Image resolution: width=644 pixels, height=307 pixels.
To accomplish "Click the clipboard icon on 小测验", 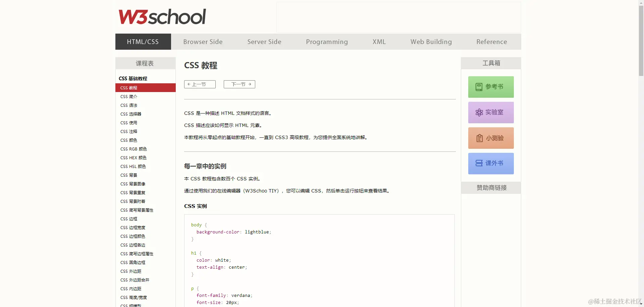I will tap(480, 138).
